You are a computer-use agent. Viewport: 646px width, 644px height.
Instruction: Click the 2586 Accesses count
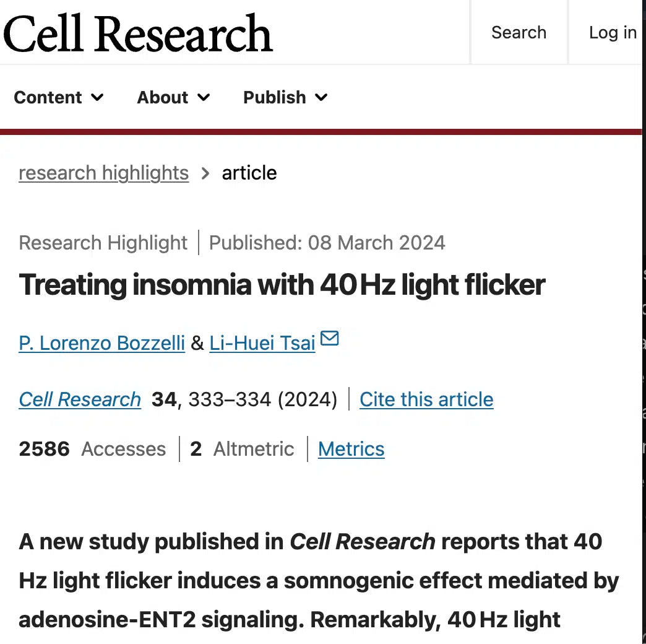click(92, 449)
